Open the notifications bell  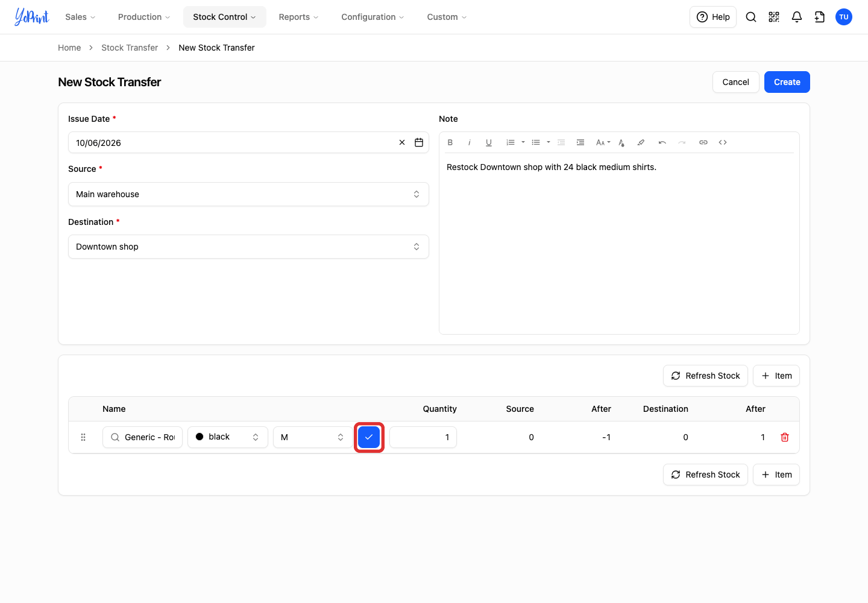click(797, 17)
